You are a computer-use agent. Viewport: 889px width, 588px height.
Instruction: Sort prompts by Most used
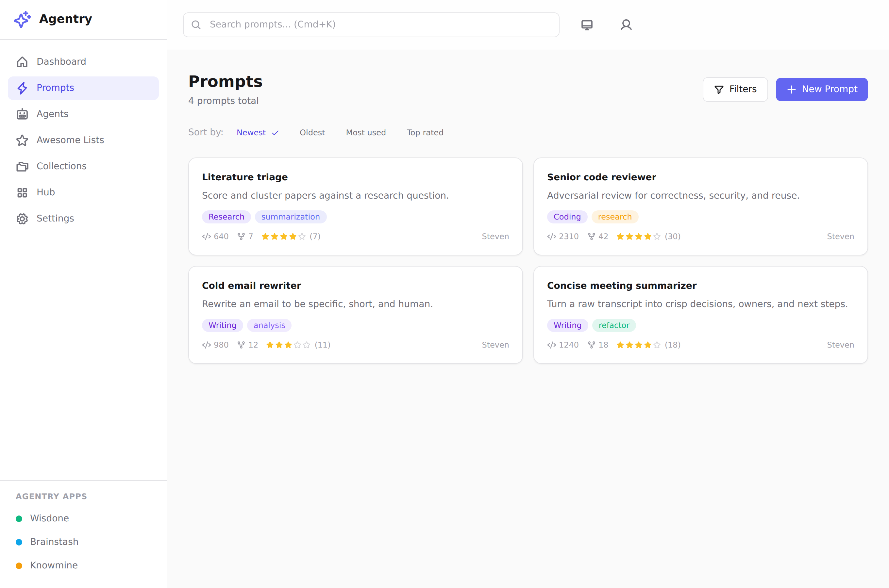366,133
